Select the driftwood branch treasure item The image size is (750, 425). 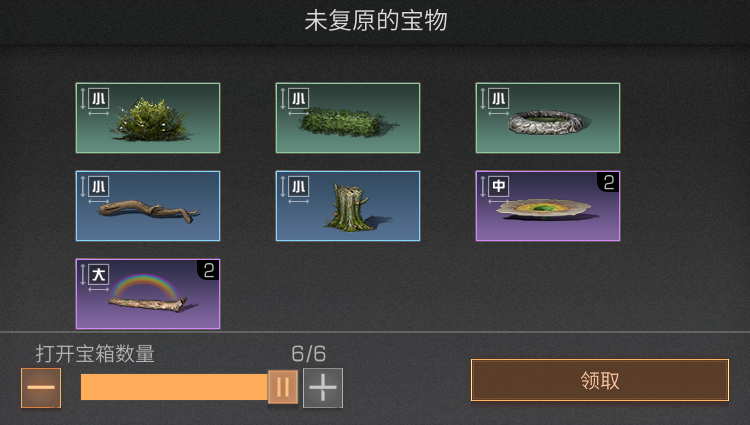tap(148, 206)
